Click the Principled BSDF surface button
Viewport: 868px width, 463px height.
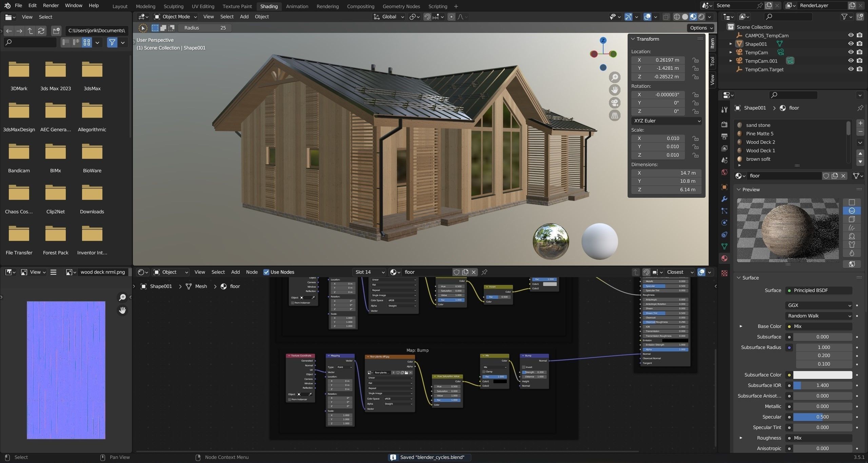818,290
